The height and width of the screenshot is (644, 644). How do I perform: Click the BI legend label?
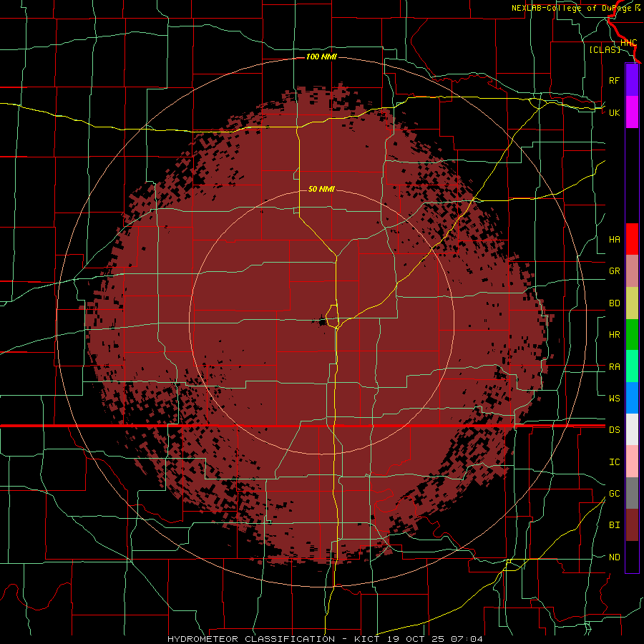(614, 525)
